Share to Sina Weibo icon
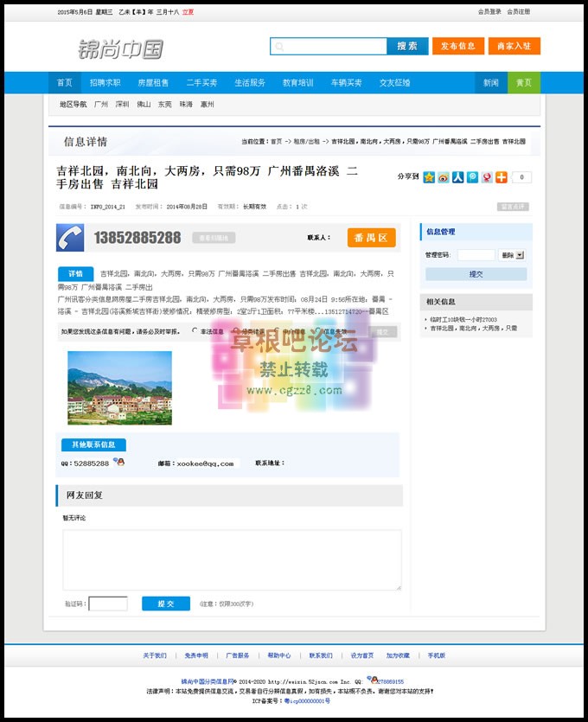588x722 pixels. coord(444,177)
